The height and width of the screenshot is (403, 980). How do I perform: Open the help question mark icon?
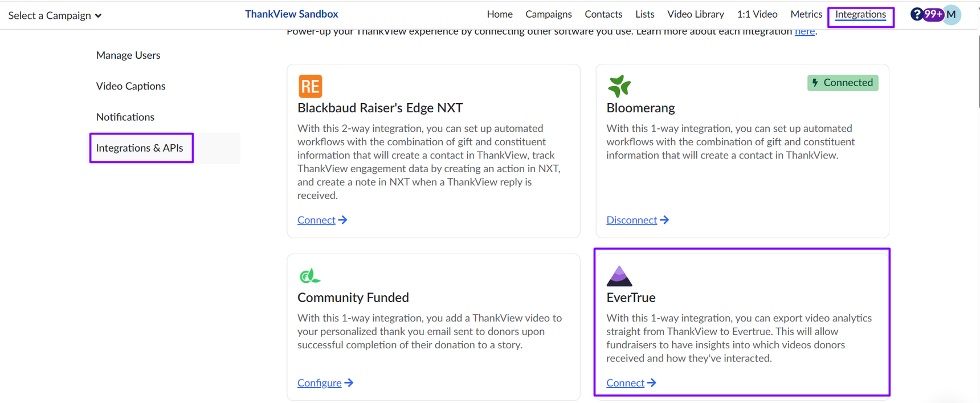916,14
